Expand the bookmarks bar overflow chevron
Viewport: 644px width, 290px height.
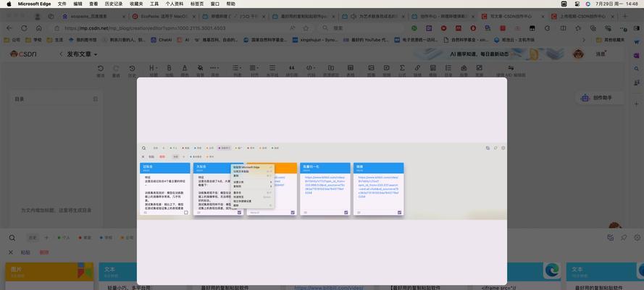point(584,40)
